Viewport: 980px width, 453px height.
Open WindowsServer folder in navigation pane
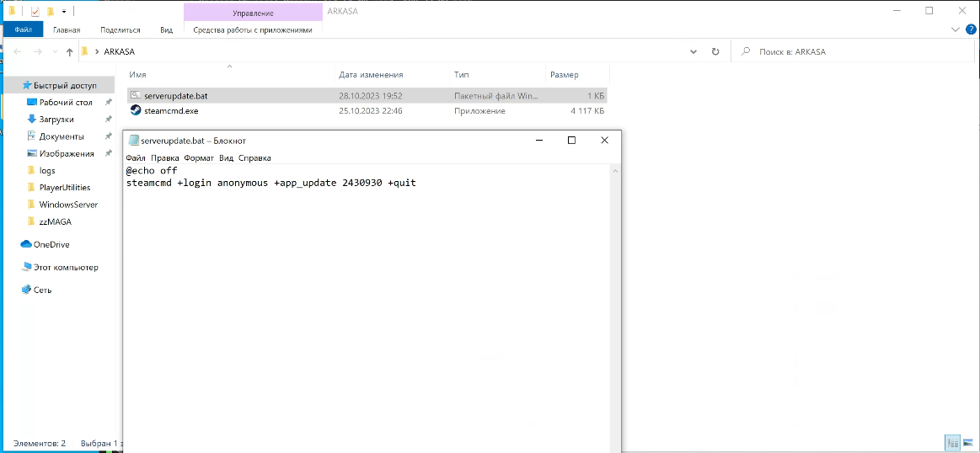pyautogui.click(x=68, y=205)
